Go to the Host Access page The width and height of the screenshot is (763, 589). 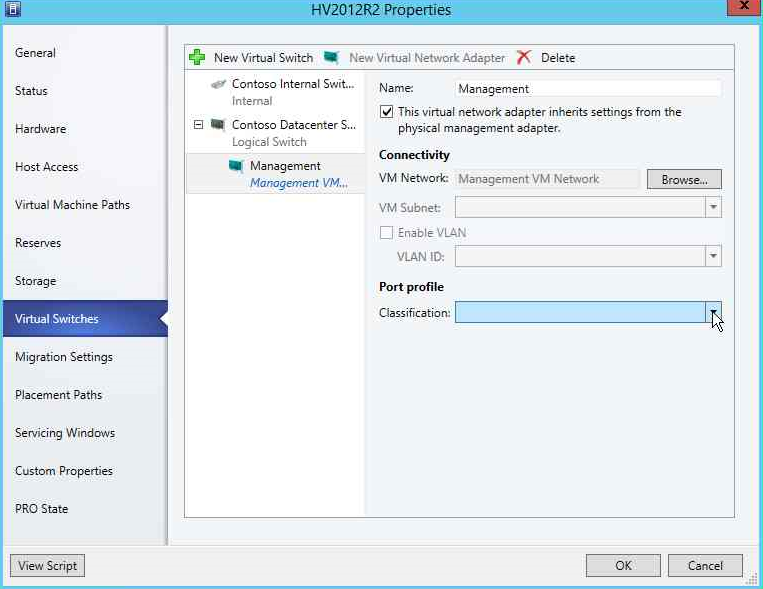coord(47,166)
